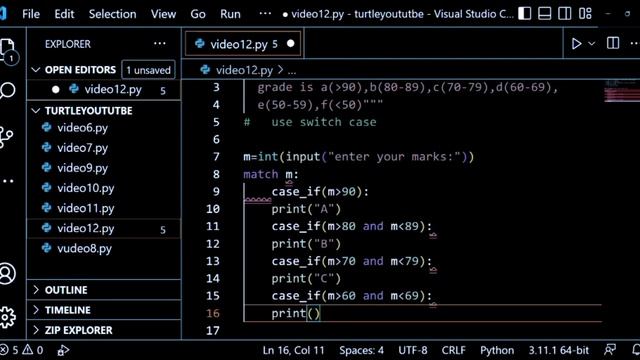Open the Selection menu
Screen dimensions: 640x360
[113, 14]
